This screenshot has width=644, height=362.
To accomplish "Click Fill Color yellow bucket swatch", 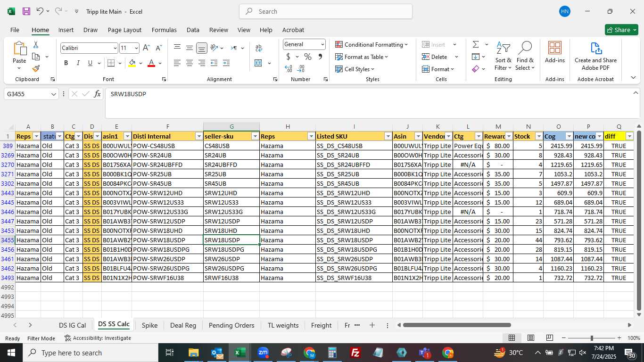I will click(x=132, y=63).
